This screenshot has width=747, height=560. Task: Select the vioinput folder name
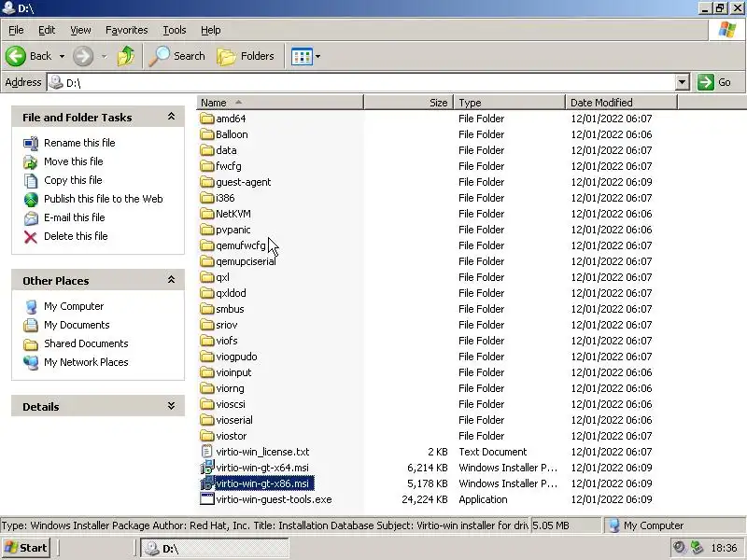(x=233, y=372)
